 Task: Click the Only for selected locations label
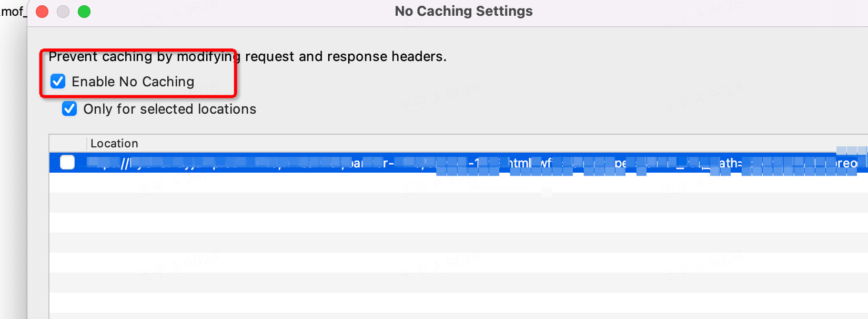pyautogui.click(x=170, y=109)
